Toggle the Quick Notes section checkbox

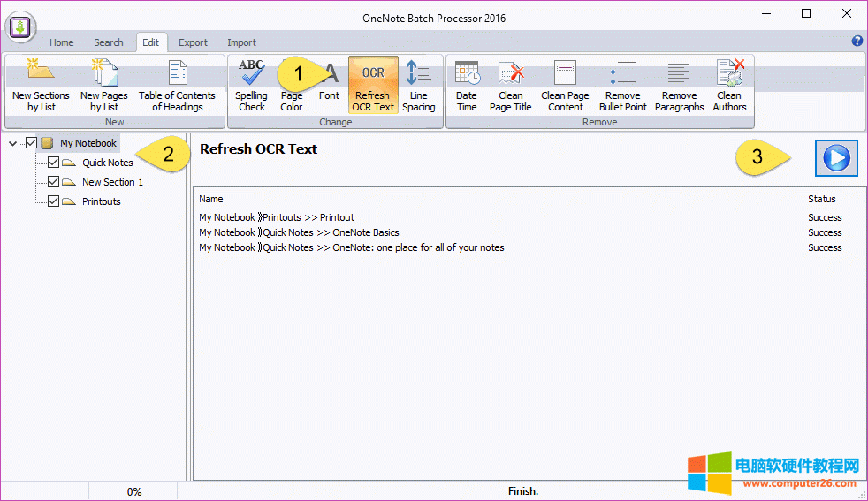click(53, 163)
